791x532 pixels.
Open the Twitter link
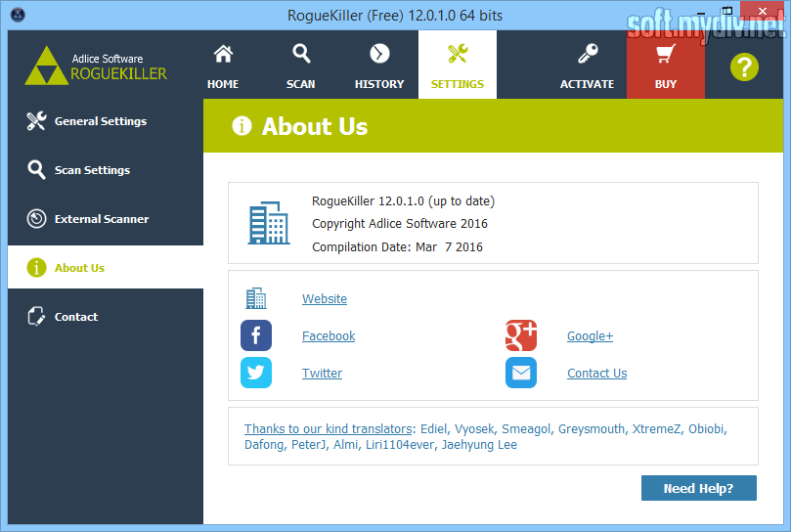322,373
